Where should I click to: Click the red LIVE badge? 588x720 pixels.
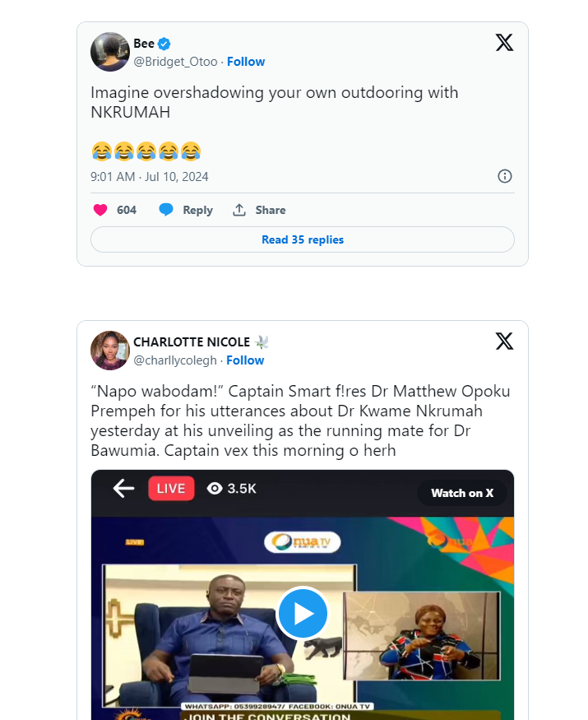[171, 489]
